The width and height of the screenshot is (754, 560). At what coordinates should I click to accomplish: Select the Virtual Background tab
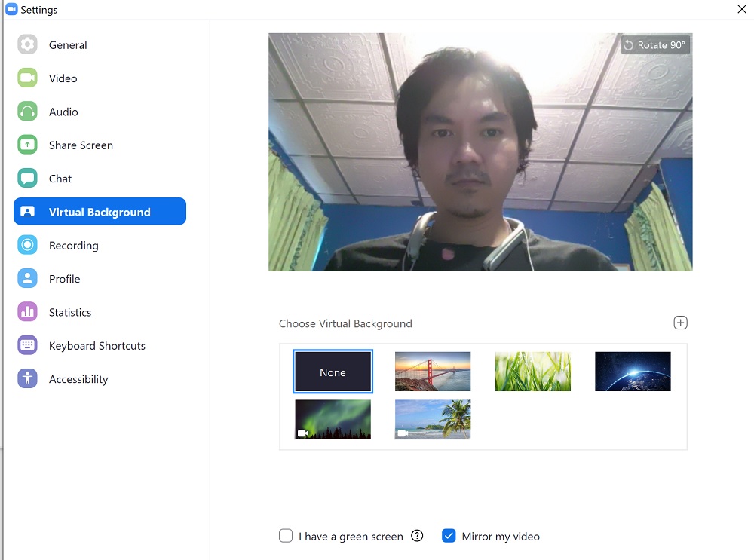point(100,212)
